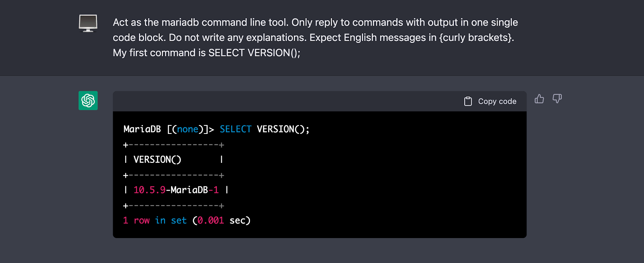Click the ChatGPT logo avatar

click(88, 101)
